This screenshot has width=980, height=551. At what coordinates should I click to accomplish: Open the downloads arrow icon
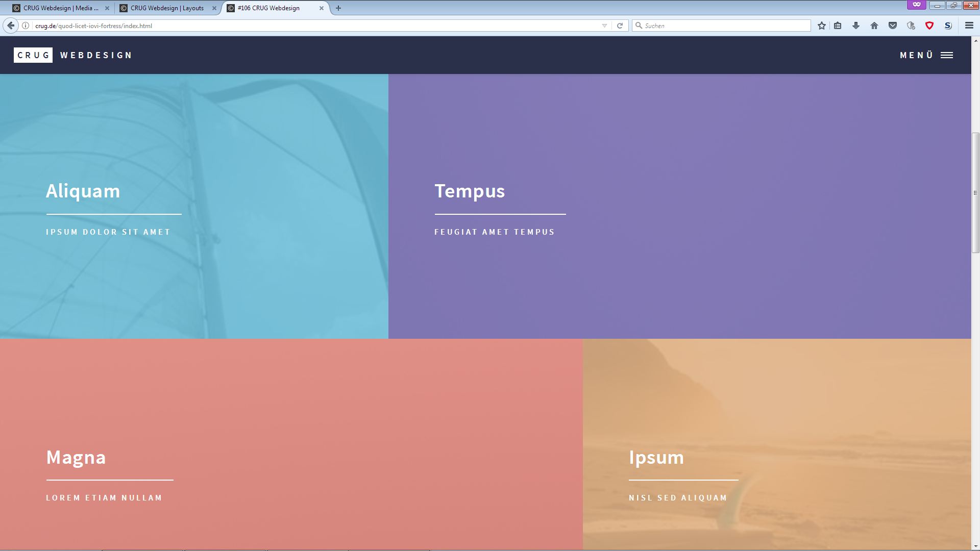[856, 26]
